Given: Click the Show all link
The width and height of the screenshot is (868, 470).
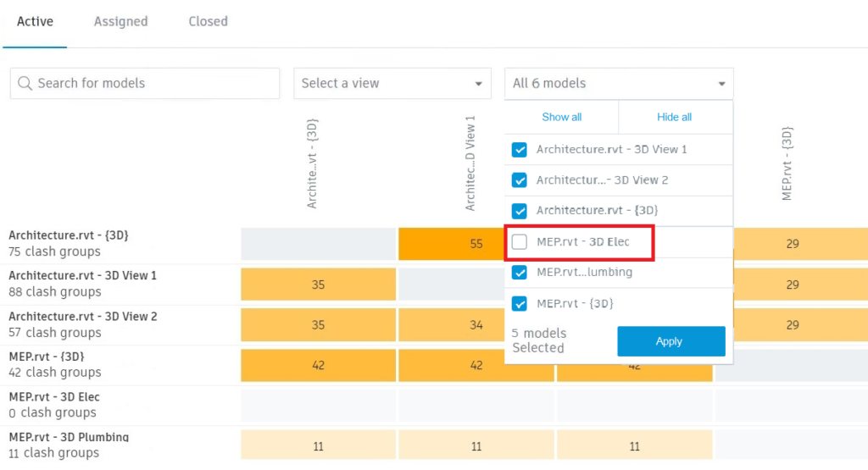Looking at the screenshot, I should point(561,117).
